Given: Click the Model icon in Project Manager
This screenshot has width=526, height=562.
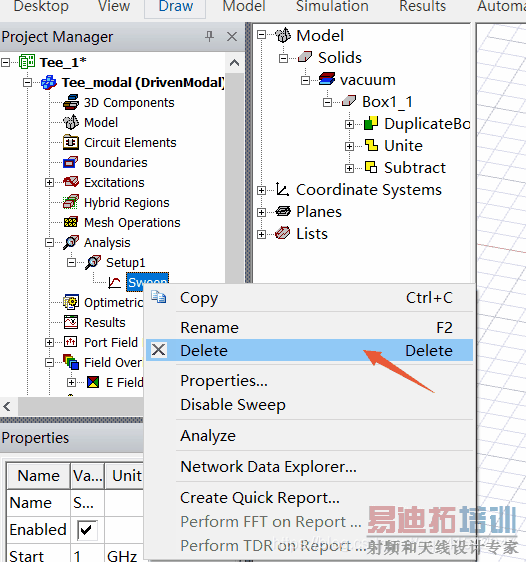Looking at the screenshot, I should click(71, 122).
